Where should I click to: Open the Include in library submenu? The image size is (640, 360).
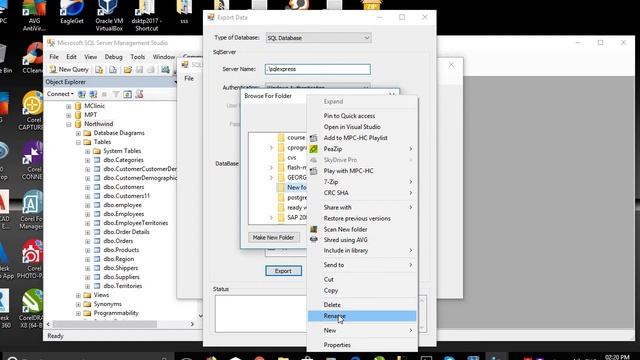(362, 251)
